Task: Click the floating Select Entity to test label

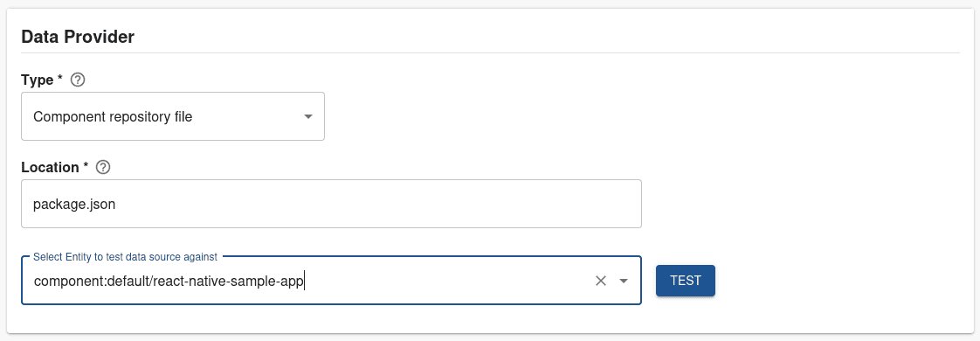Action: [x=125, y=256]
